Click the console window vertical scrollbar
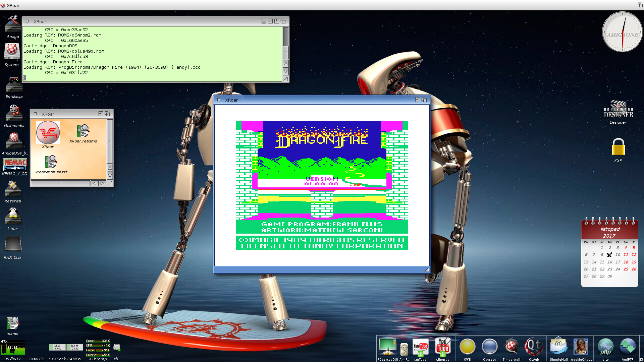Image resolution: width=644 pixels, height=362 pixels. point(286,43)
